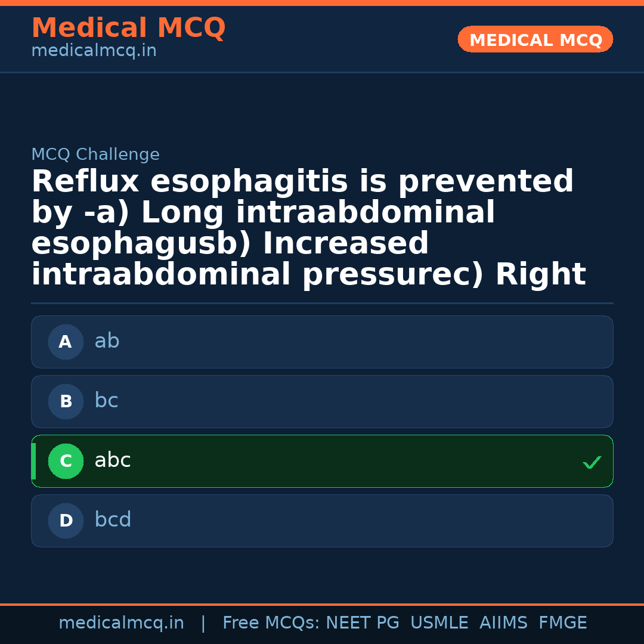644x644 pixels.
Task: Click "Free MCQs:" text in footer
Action: click(271, 623)
